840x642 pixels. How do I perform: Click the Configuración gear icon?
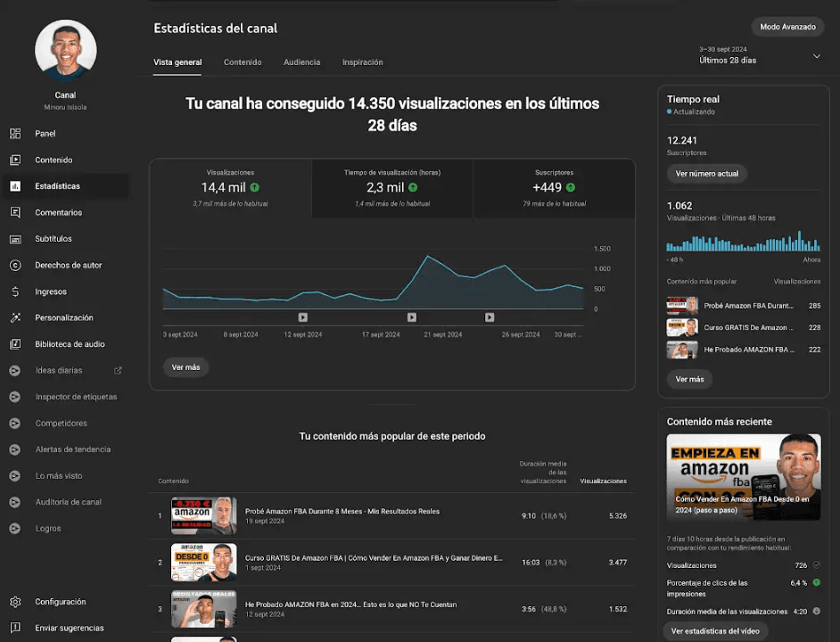(15, 602)
